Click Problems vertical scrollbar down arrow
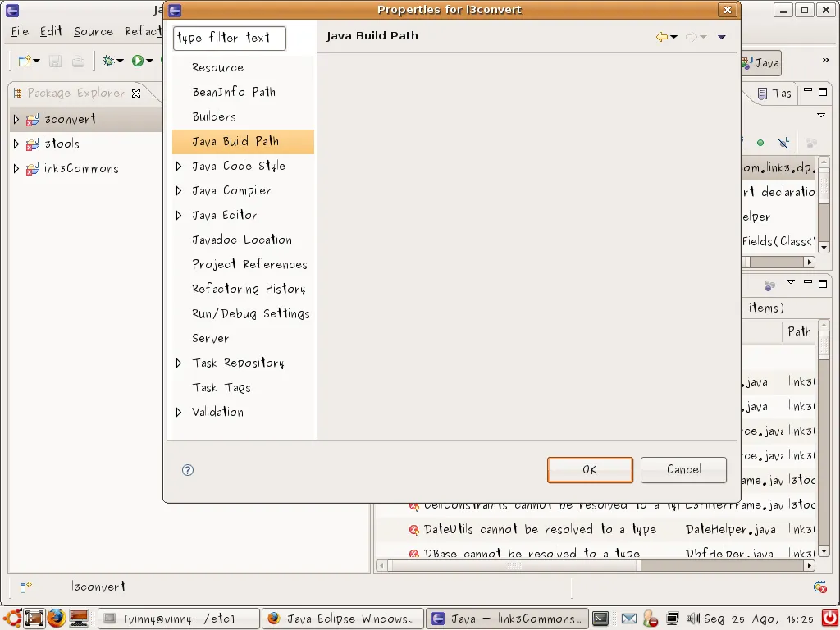The width and height of the screenshot is (840, 630). [x=824, y=551]
